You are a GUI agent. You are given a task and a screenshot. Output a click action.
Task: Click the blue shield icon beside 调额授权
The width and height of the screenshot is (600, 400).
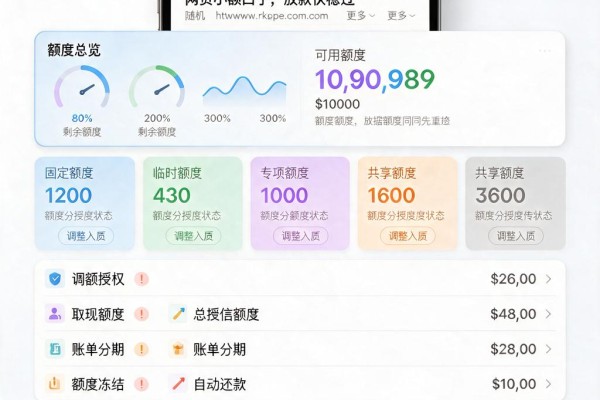55,279
